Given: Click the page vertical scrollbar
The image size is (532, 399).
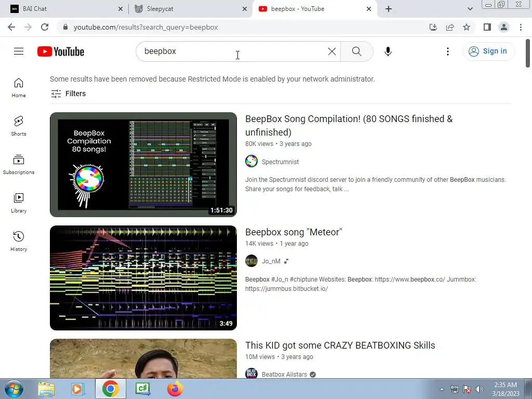Looking at the screenshot, I should click(528, 54).
